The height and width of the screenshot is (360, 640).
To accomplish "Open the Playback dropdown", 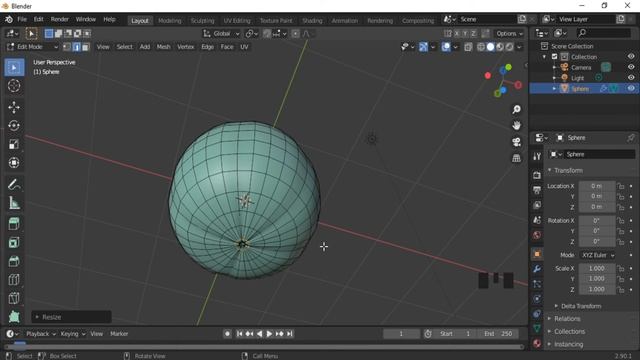I will (x=40, y=334).
